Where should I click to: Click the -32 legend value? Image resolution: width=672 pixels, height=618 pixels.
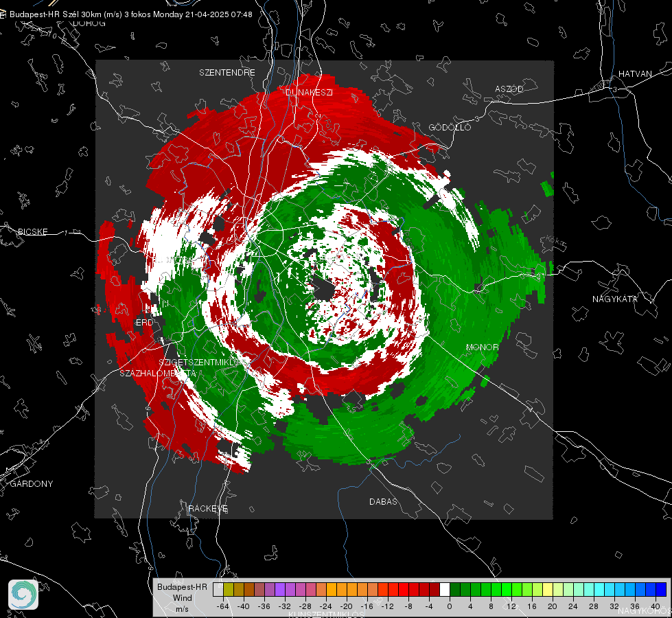point(285,606)
